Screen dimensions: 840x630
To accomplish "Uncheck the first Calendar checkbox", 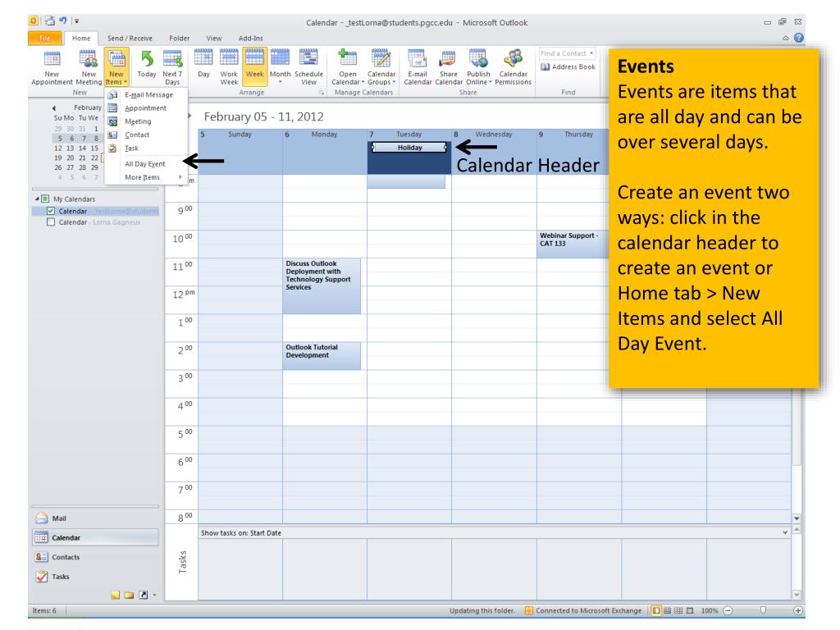I will pyautogui.click(x=51, y=211).
